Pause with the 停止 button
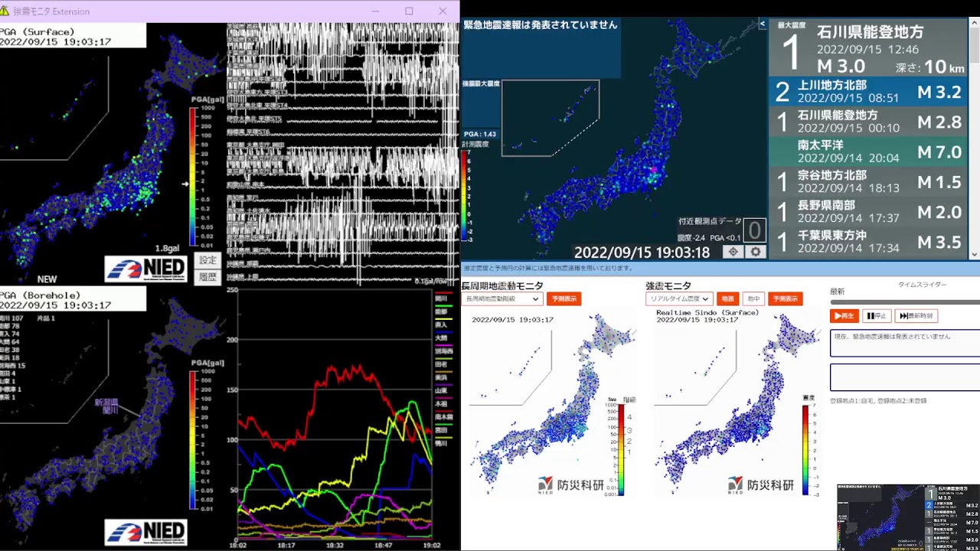 (x=877, y=315)
